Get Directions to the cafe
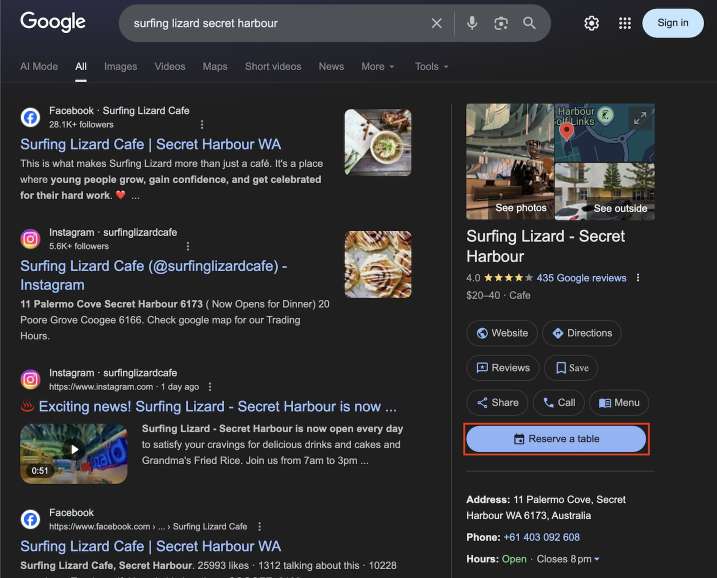Viewport: 717px width, 578px height. pos(582,333)
